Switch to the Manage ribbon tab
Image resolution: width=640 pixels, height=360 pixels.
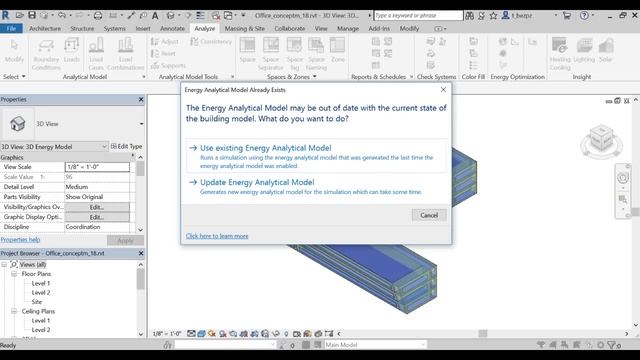pos(348,29)
